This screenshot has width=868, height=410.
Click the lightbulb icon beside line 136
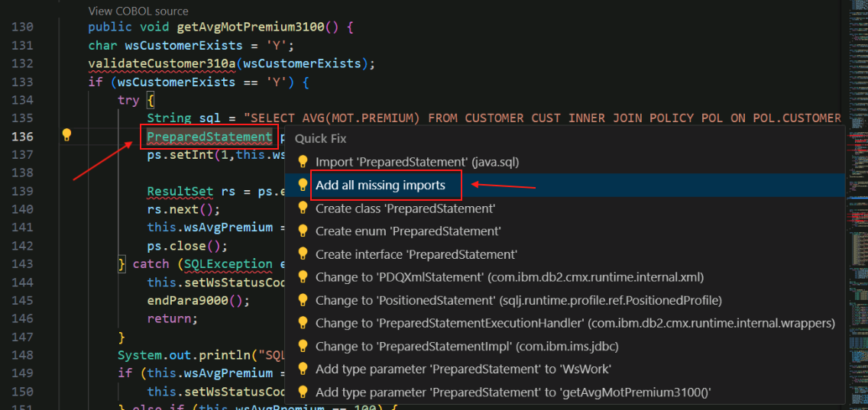66,135
